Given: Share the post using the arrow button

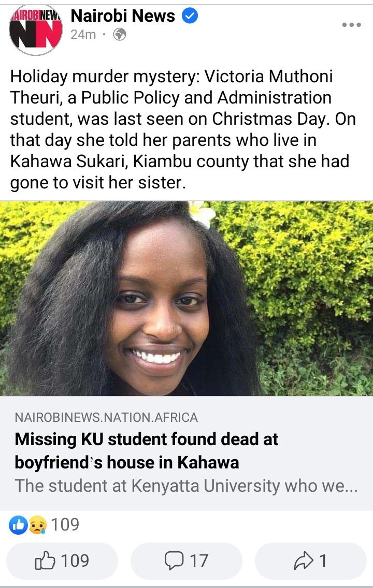Looking at the screenshot, I should click(311, 561).
